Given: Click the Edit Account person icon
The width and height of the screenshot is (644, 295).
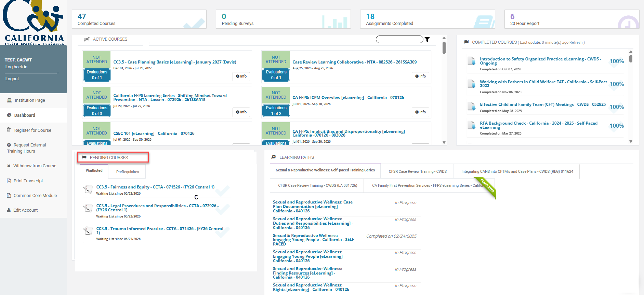Looking at the screenshot, I should point(9,210).
